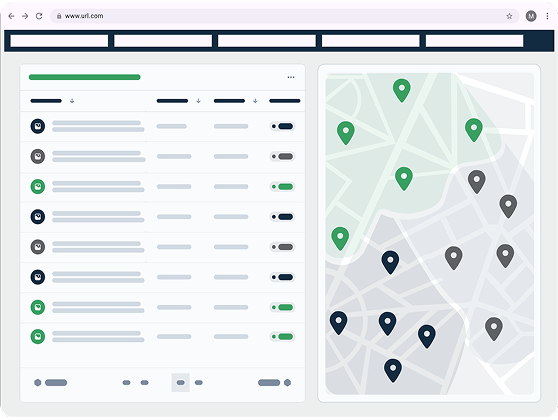Open the first navigation bar tab

[59, 41]
